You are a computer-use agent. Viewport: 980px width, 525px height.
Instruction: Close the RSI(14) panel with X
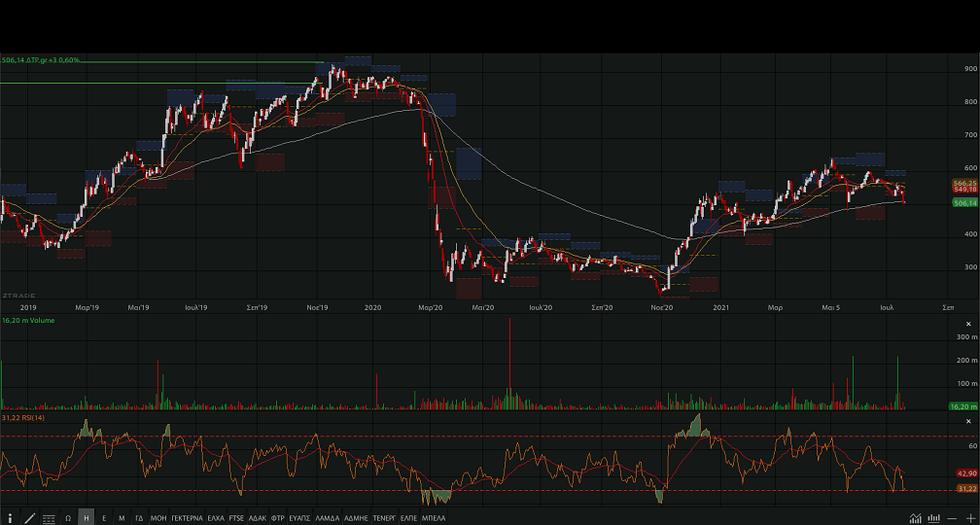[x=967, y=421]
